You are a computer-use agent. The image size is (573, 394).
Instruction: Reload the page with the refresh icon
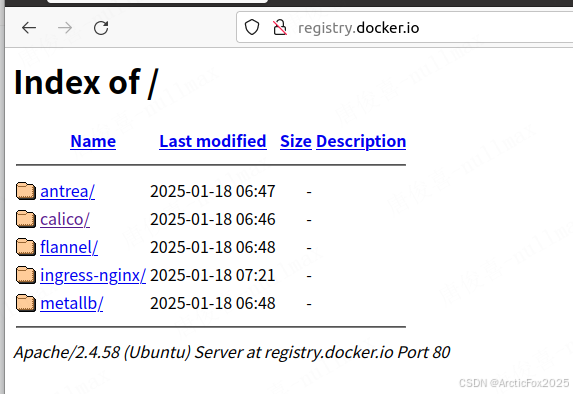click(x=101, y=28)
